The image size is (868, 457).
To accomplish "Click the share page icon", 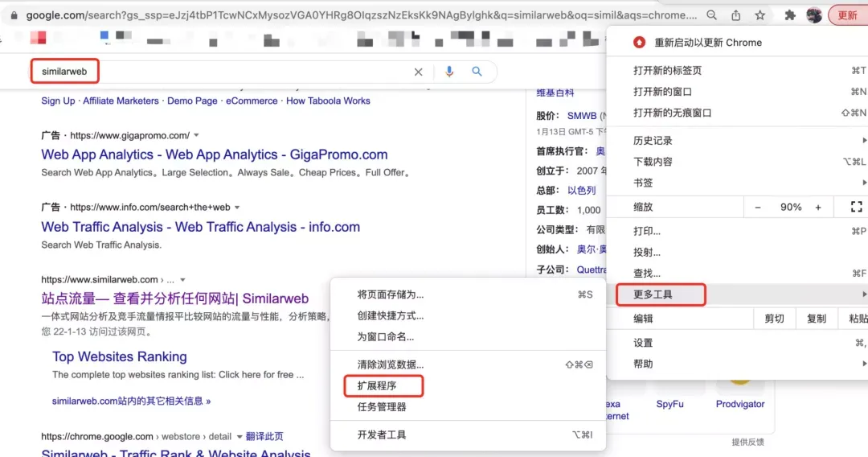I will coord(735,15).
